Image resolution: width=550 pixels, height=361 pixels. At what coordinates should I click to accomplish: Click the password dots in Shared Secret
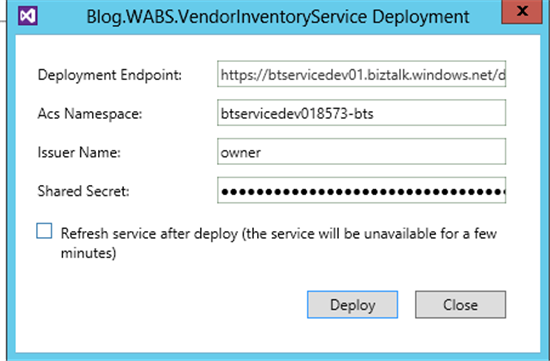[363, 192]
